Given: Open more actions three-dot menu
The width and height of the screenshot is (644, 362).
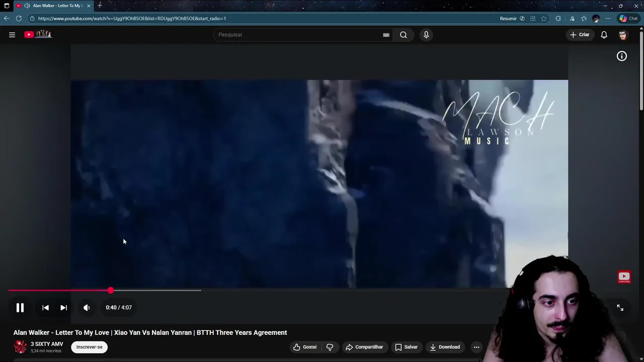Looking at the screenshot, I should [476, 347].
